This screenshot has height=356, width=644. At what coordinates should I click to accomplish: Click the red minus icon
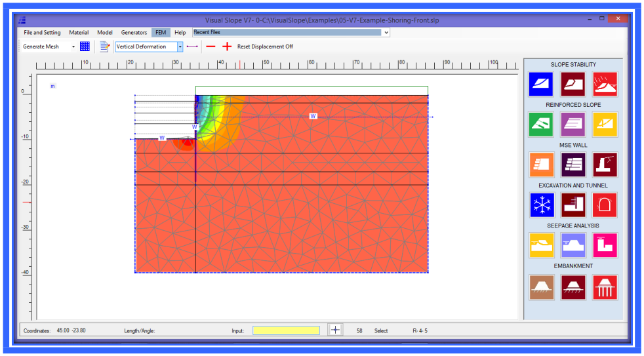point(211,47)
